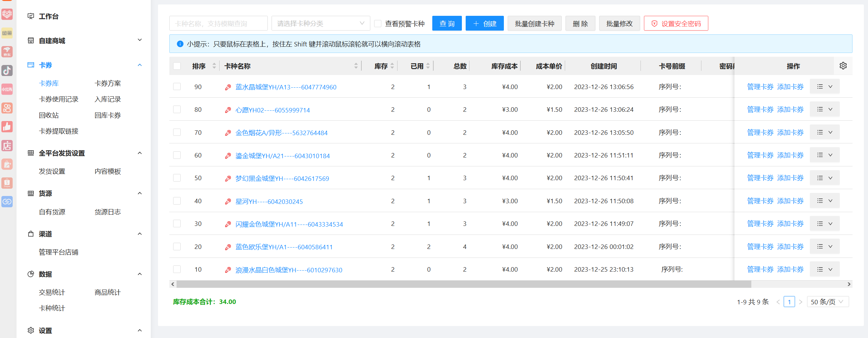Image resolution: width=868 pixels, height=338 pixels.
Task: Enable the 查看预警卡种 checkbox
Action: (378, 23)
